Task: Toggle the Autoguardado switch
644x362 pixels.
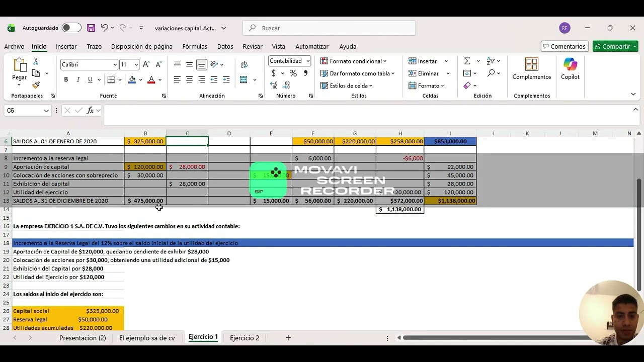Action: pyautogui.click(x=71, y=28)
